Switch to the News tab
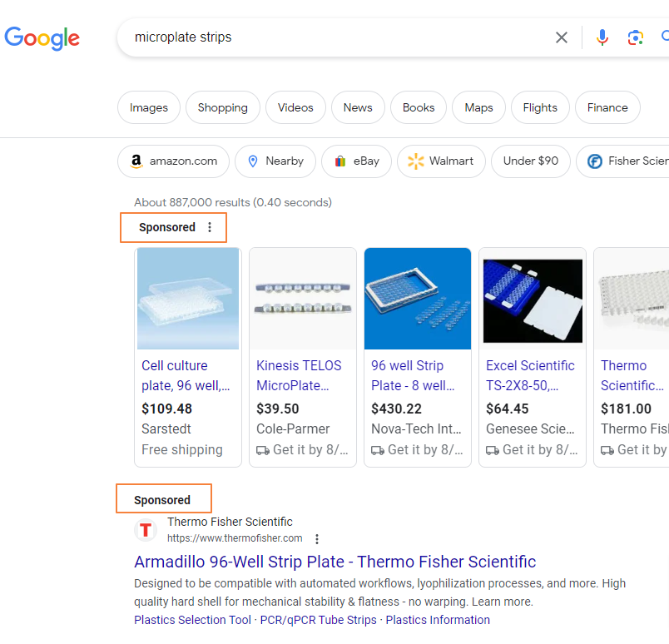The width and height of the screenshot is (669, 644). point(358,107)
